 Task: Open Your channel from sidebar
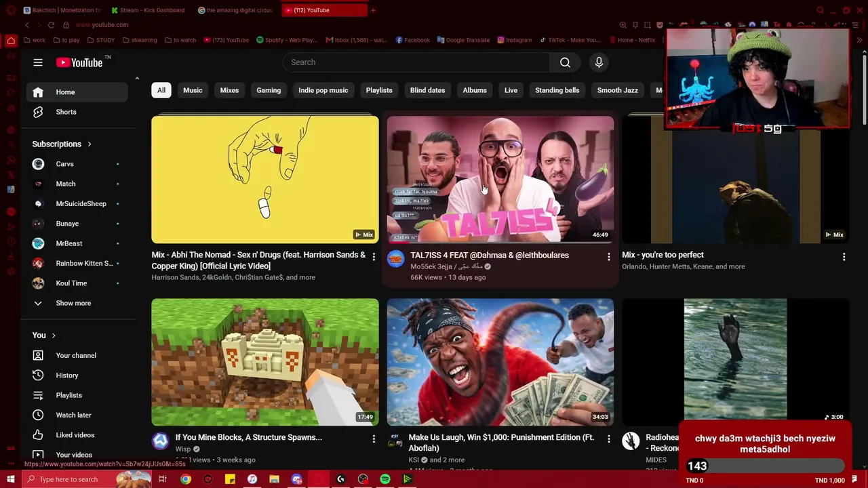coord(77,355)
